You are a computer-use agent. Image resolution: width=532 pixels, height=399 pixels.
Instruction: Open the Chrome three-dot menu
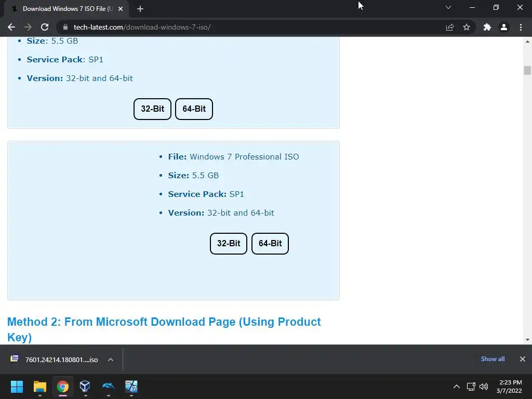(x=521, y=27)
